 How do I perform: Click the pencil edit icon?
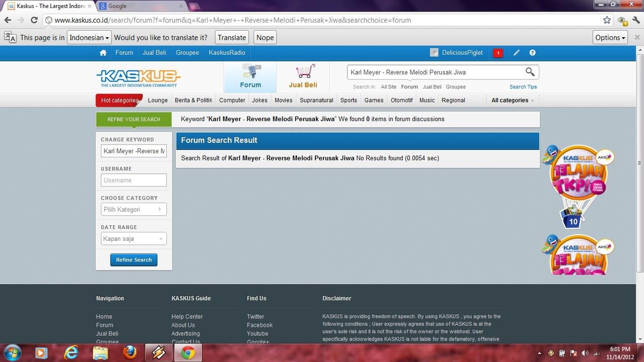click(x=516, y=53)
